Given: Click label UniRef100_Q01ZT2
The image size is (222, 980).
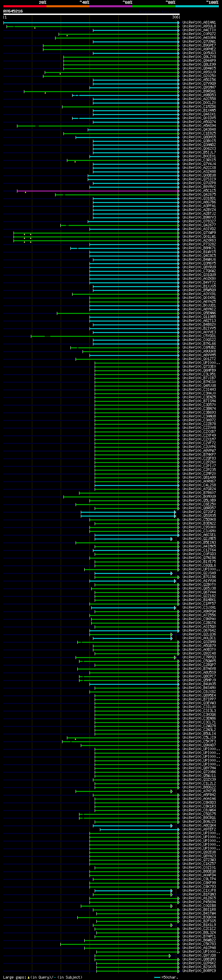Looking at the screenshot, I should pos(199,359).
